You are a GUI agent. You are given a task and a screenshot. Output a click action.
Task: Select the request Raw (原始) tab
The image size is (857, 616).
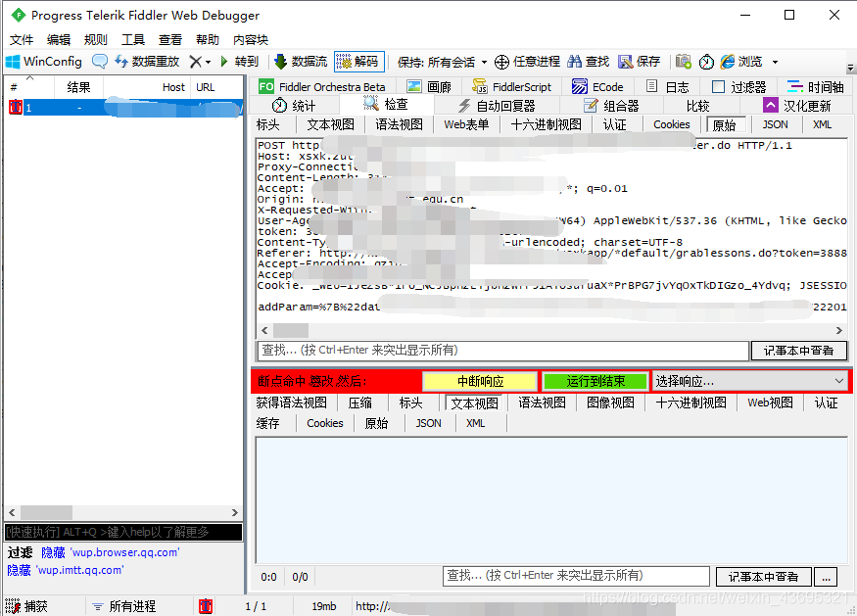[725, 125]
